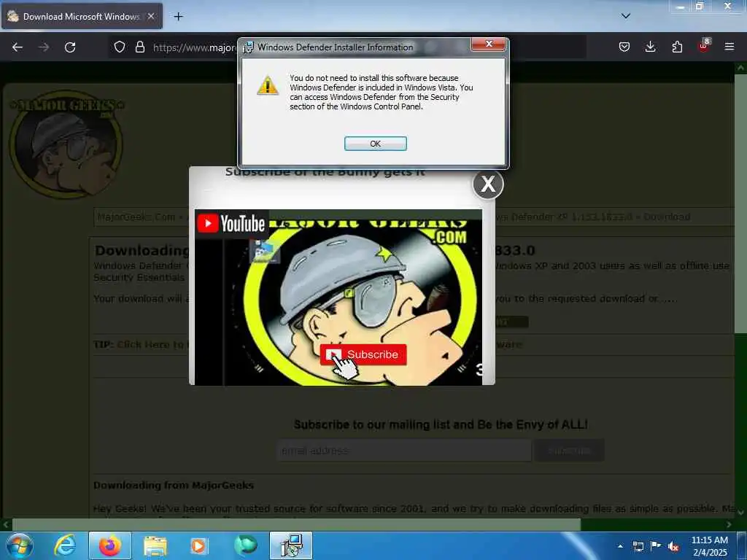This screenshot has width=747, height=560.
Task: Click the vertical page scrollbar thumb
Action: pyautogui.click(x=740, y=204)
